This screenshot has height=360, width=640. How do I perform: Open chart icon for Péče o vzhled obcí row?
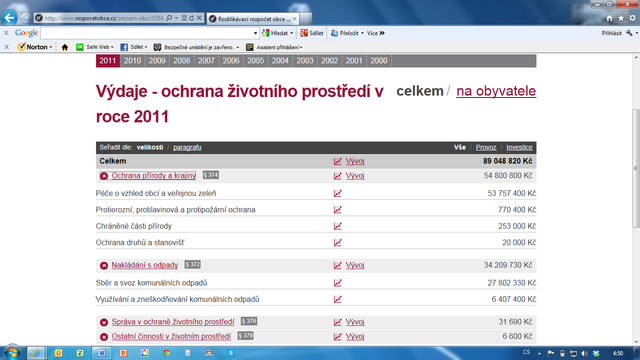338,193
